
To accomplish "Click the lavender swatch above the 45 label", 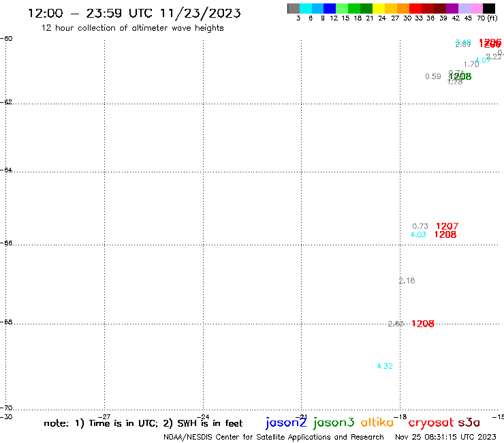I will click(464, 8).
